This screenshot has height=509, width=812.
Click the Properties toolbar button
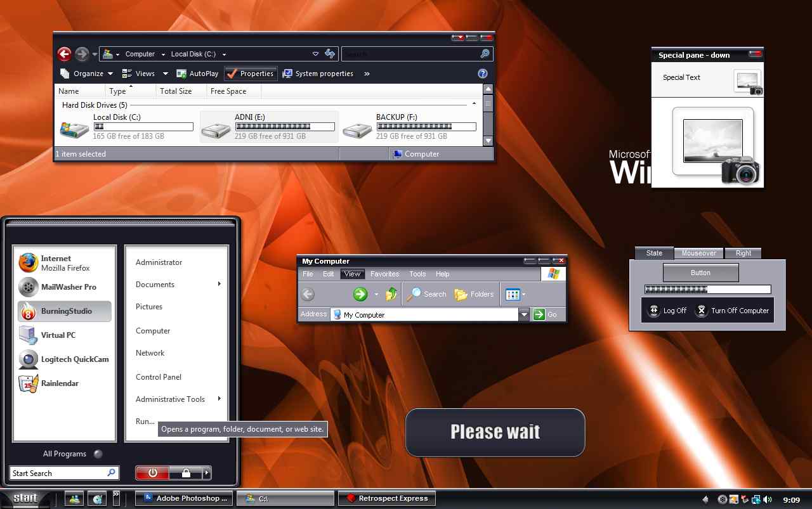pos(251,74)
